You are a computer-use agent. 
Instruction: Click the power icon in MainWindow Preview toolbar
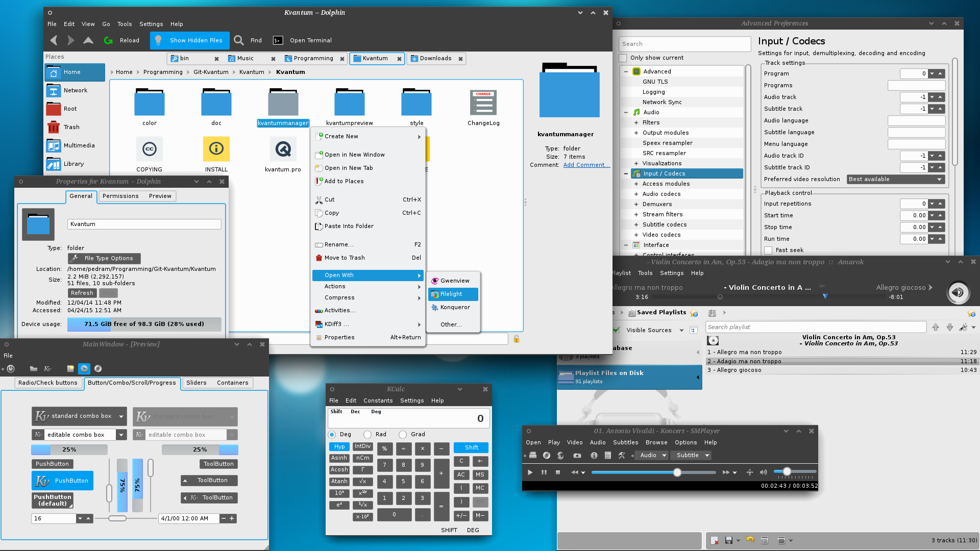(11, 368)
